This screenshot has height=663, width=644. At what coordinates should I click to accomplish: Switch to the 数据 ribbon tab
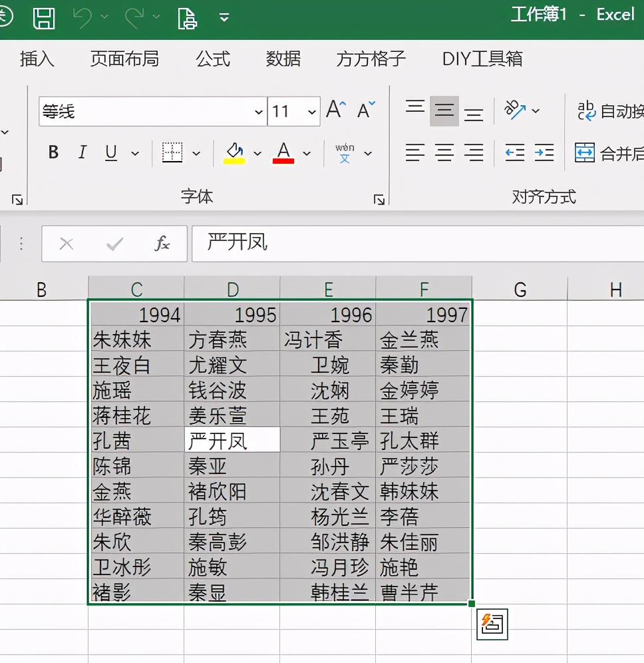[283, 59]
